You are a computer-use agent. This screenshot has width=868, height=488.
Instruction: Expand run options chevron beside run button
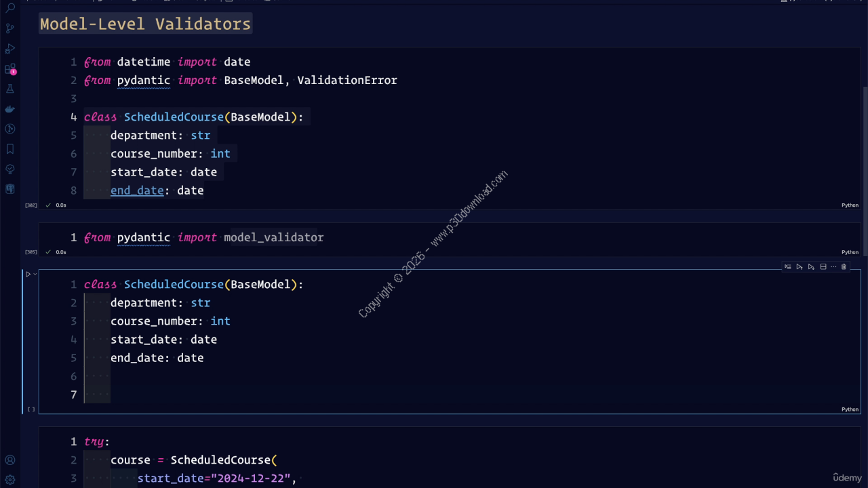[35, 274]
